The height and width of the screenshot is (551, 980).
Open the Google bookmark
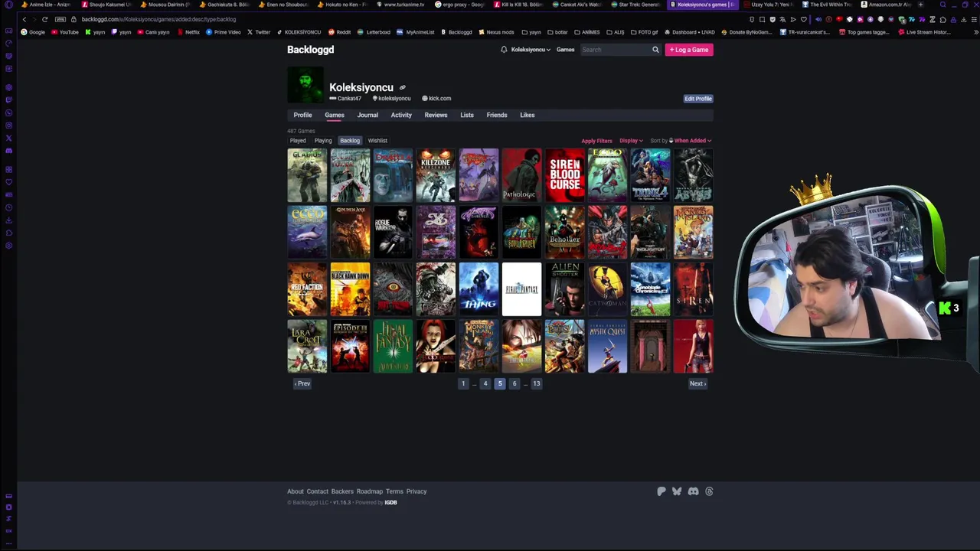click(x=33, y=32)
